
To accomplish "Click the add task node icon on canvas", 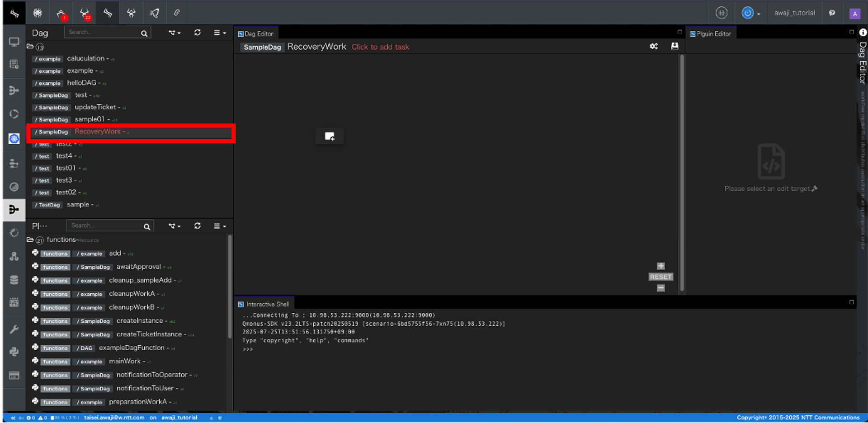I will 330,136.
